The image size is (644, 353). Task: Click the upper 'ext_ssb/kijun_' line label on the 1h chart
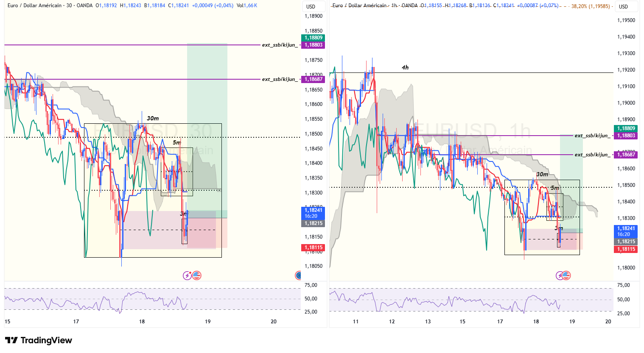click(593, 136)
